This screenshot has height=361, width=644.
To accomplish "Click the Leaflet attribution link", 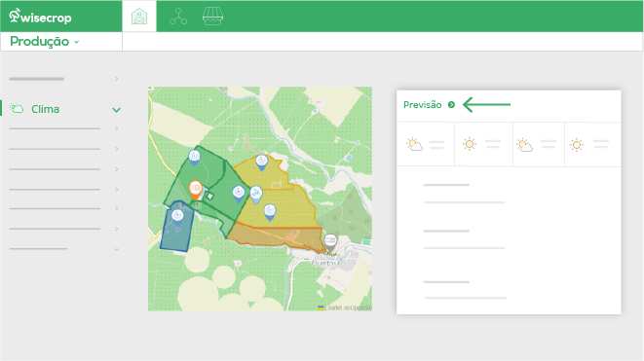I will pos(333,307).
